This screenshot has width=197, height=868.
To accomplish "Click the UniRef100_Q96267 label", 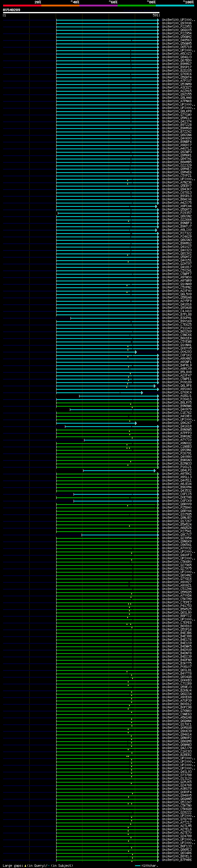I will pos(177,423).
